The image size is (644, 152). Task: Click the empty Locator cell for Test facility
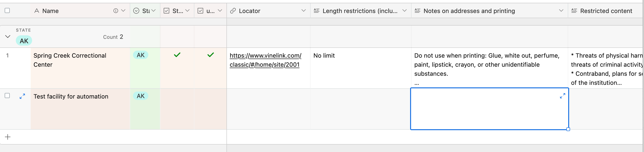point(269,109)
